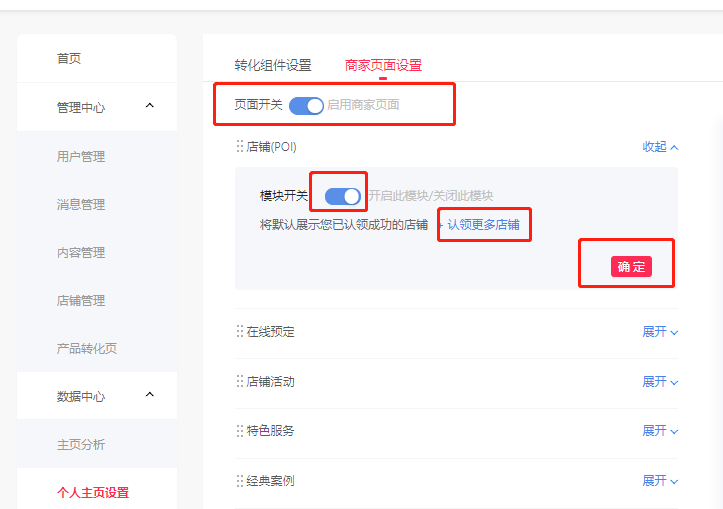The width and height of the screenshot is (723, 509).
Task: Select 个人主页设置 in the sidebar
Action: [x=93, y=493]
